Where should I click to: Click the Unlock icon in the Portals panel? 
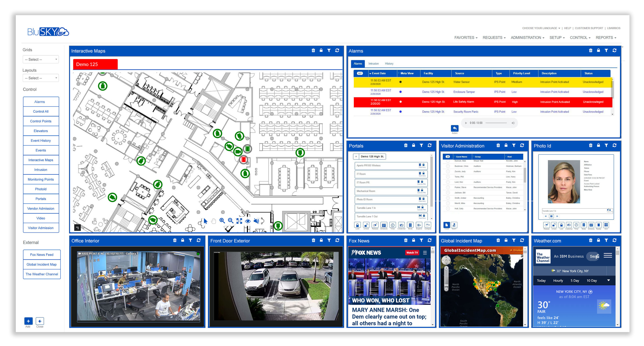366,225
